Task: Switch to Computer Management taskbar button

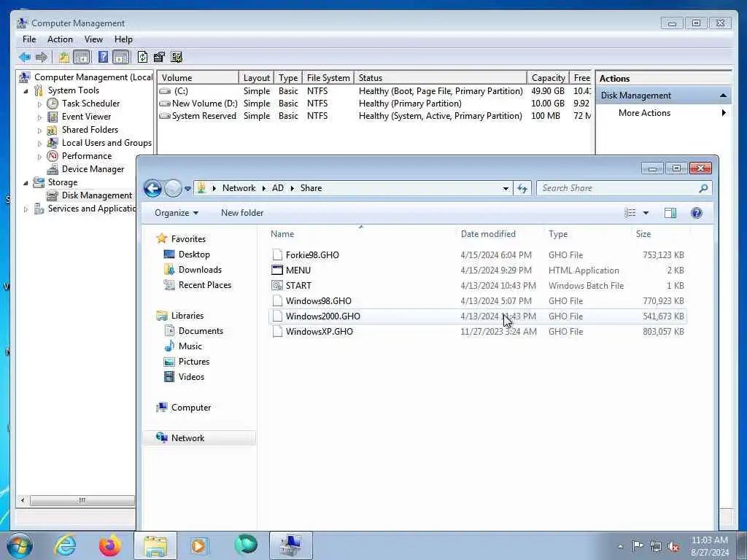Action: [x=291, y=545]
